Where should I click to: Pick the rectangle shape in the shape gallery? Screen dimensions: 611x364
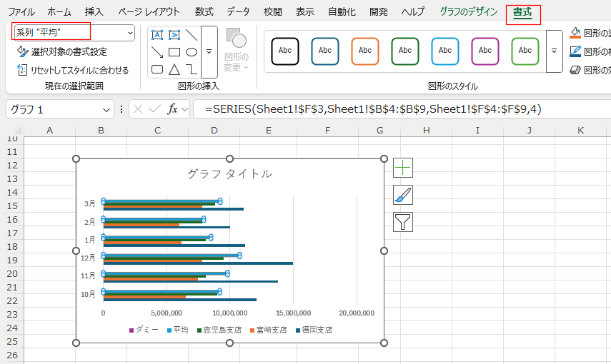click(174, 52)
